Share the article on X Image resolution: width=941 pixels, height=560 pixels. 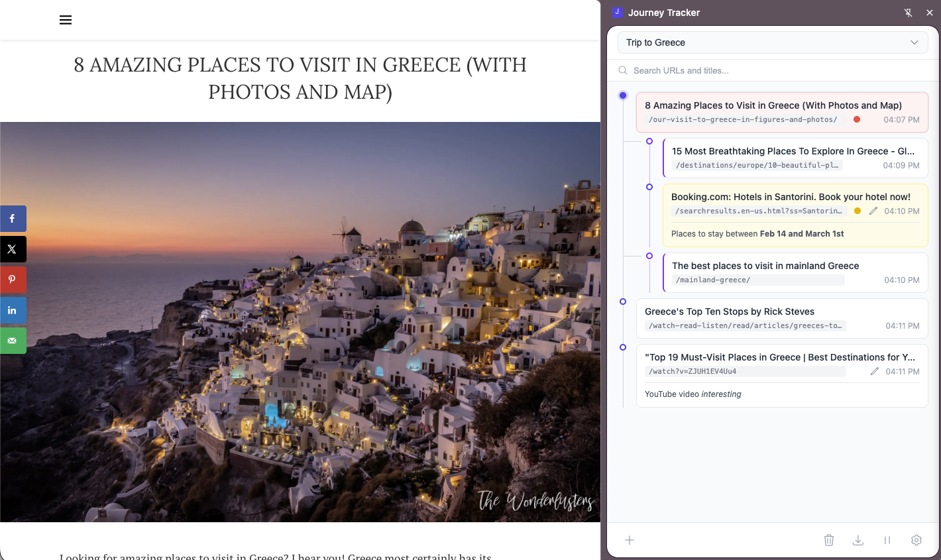13,249
